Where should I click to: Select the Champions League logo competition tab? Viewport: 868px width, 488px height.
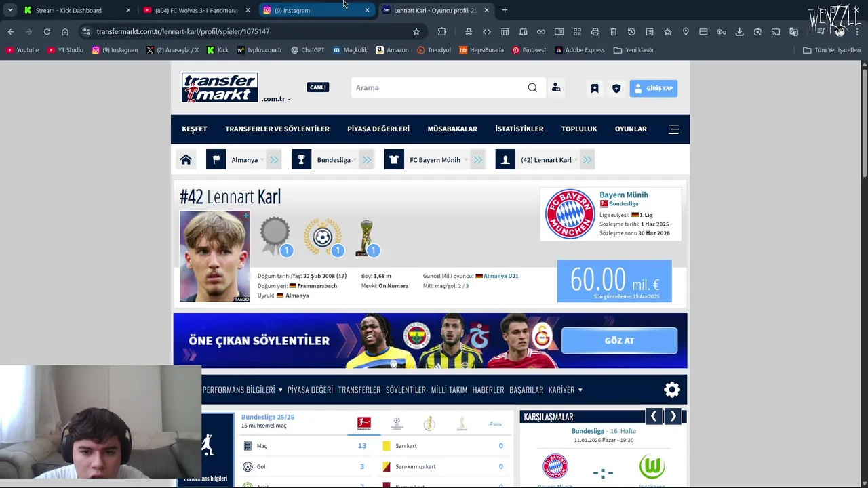tap(397, 424)
